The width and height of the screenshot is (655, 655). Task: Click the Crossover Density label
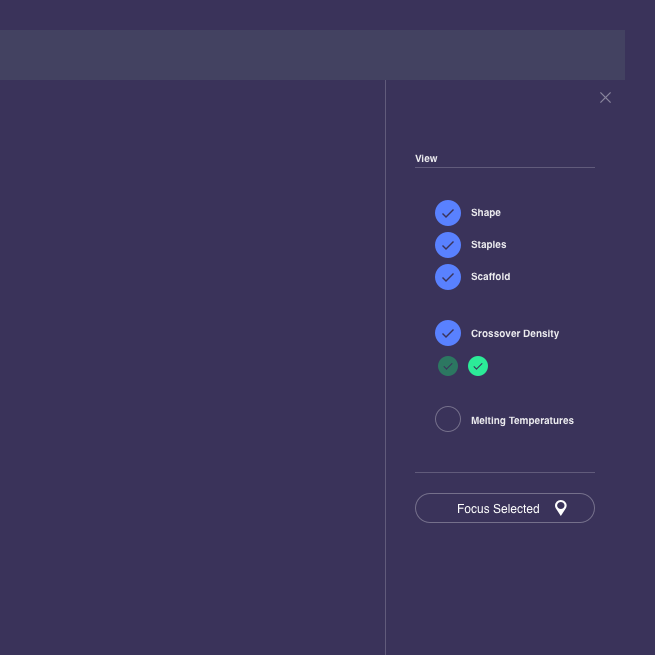click(515, 334)
